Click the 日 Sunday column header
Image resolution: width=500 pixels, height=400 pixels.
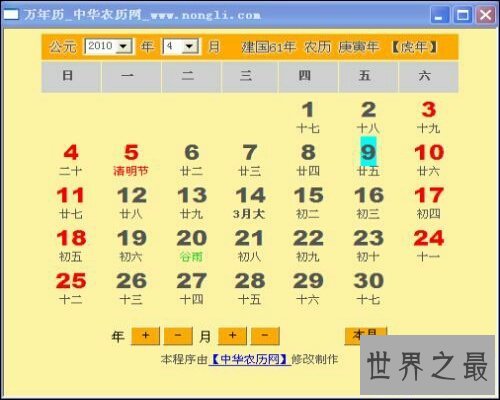(71, 77)
